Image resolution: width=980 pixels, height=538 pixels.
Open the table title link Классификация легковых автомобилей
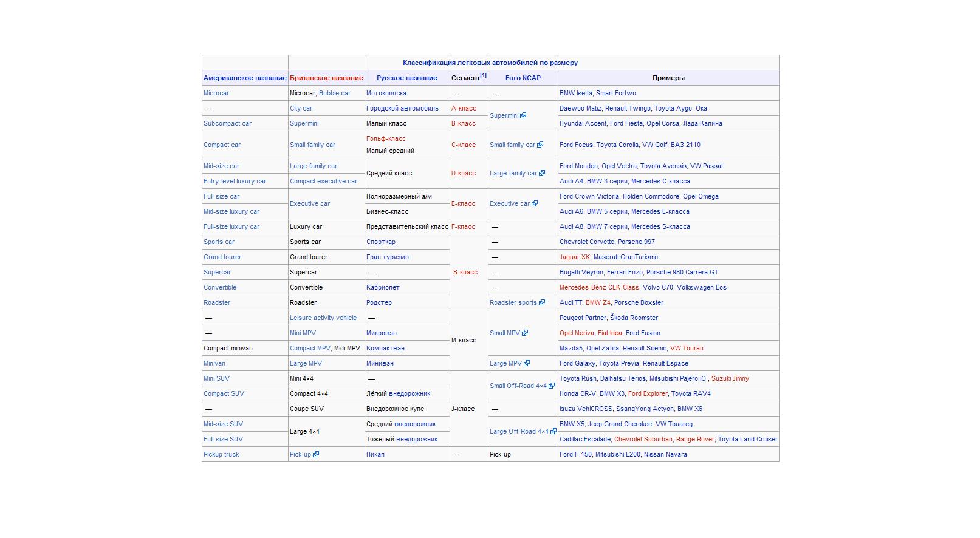(x=490, y=63)
